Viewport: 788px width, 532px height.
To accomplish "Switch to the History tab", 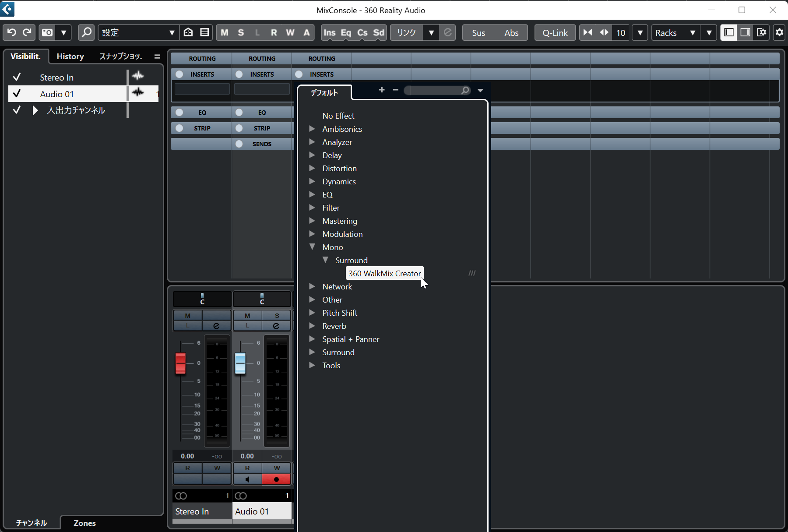I will point(70,56).
